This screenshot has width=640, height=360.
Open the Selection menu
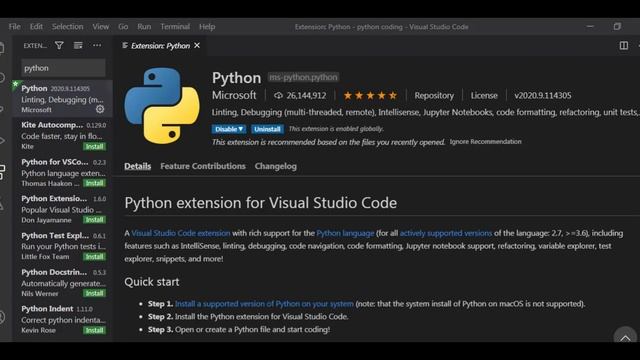point(67,27)
